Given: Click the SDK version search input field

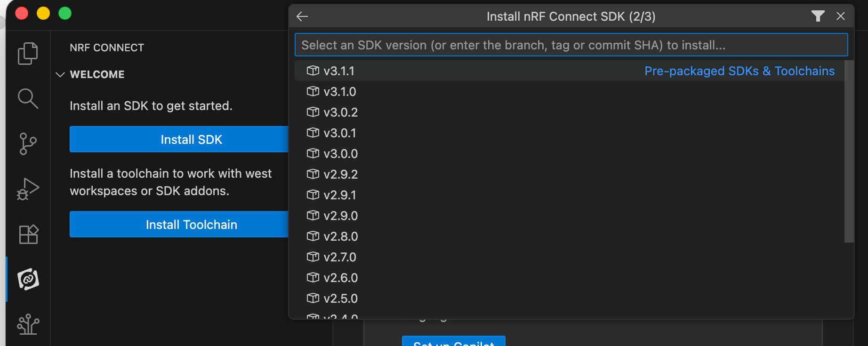Looking at the screenshot, I should (571, 45).
